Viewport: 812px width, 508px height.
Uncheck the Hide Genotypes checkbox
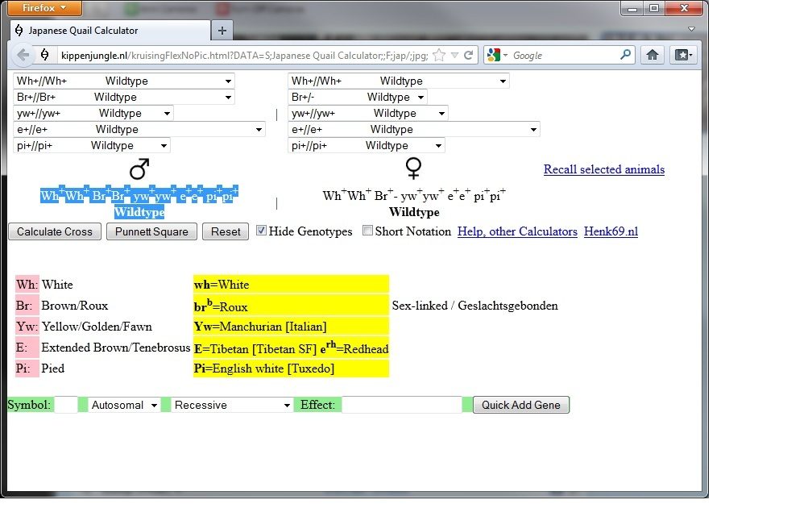coord(261,231)
